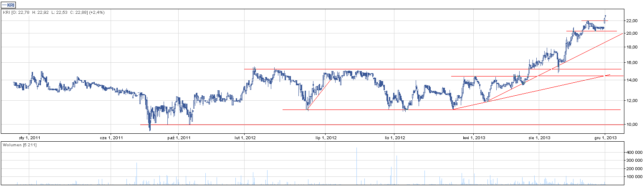Image resolution: width=644 pixels, height=186 pixels.
Task: Click the KRI legend label box
Action: point(9,5)
